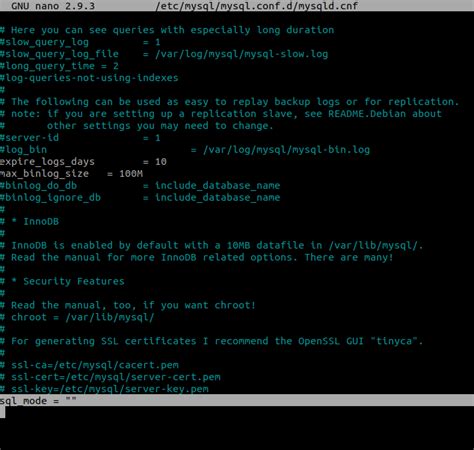
Task: Click 'include_database_name' on the binlog_do_db line
Action: point(218,186)
